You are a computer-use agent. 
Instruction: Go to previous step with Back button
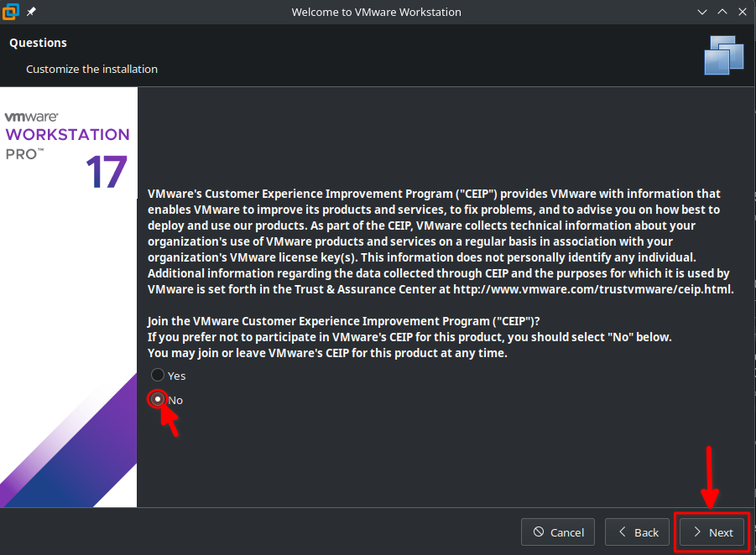coord(637,532)
